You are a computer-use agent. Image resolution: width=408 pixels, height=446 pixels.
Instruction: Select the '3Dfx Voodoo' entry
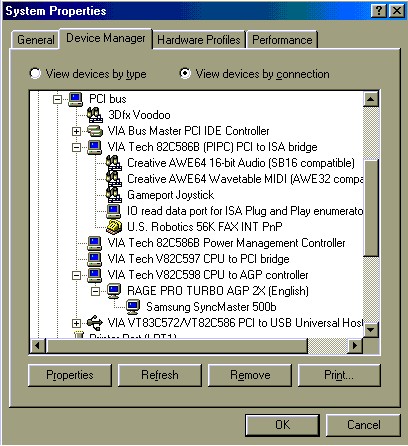click(139, 115)
